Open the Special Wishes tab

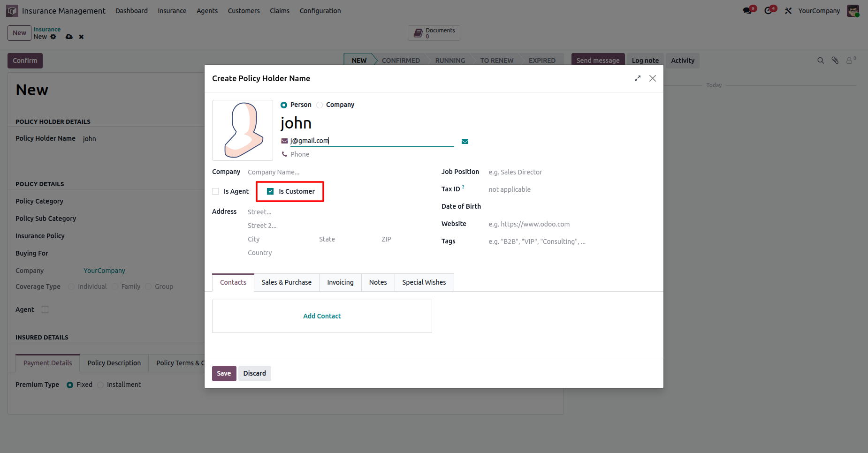tap(424, 282)
